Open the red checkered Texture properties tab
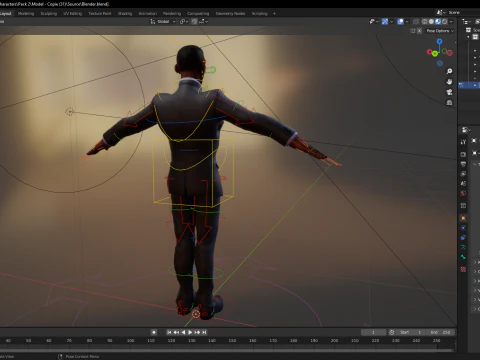Image resolution: width=480 pixels, height=360 pixels. point(463,269)
